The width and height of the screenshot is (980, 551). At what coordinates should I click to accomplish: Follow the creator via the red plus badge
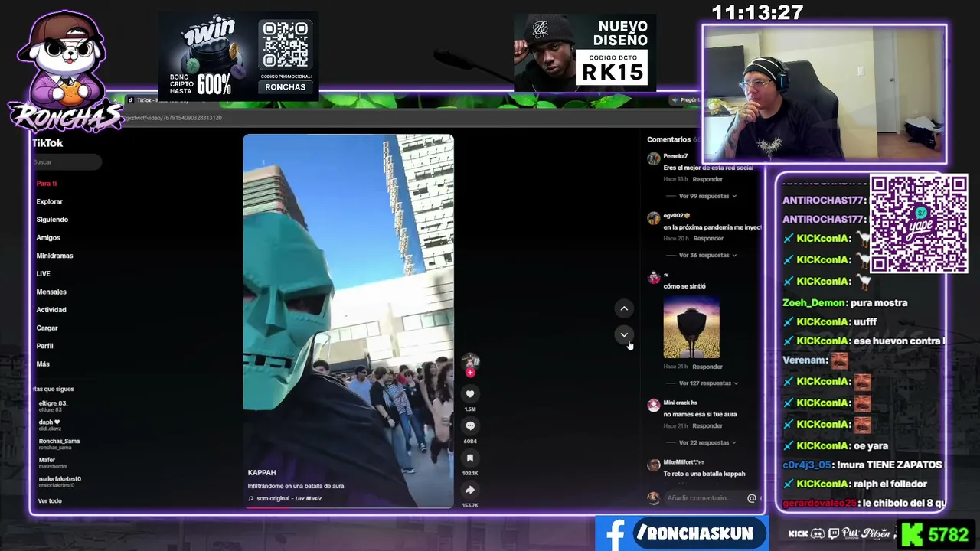470,373
